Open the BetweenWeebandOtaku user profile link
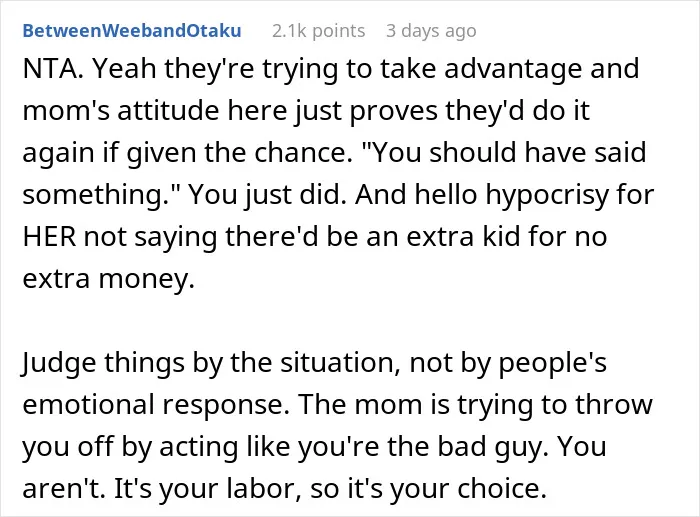 (132, 31)
